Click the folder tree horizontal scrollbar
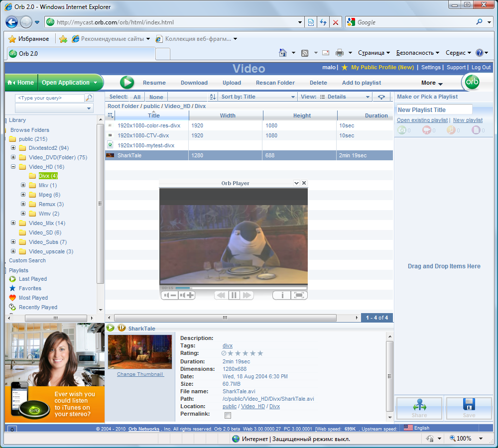 [x=56, y=318]
